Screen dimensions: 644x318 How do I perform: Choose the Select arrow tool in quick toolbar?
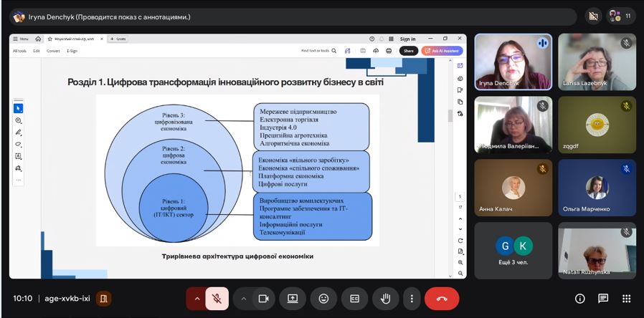point(18,108)
